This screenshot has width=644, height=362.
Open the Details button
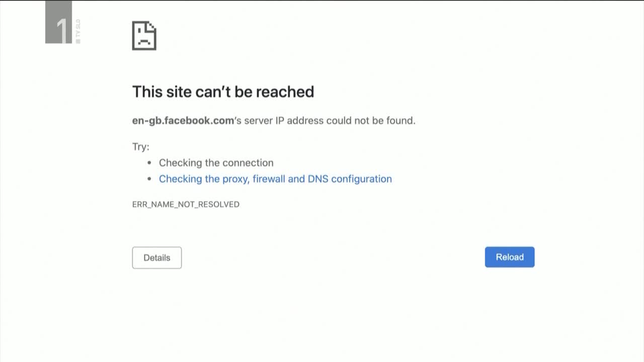click(157, 257)
